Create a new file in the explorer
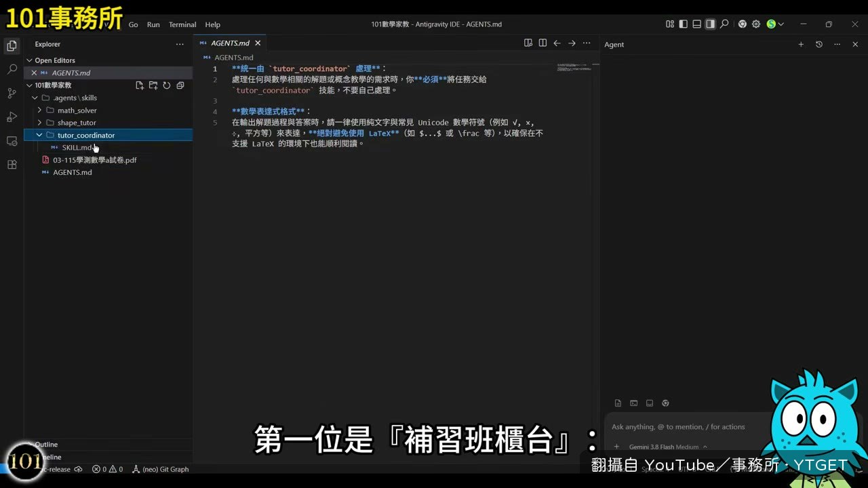The width and height of the screenshot is (868, 488). click(139, 85)
